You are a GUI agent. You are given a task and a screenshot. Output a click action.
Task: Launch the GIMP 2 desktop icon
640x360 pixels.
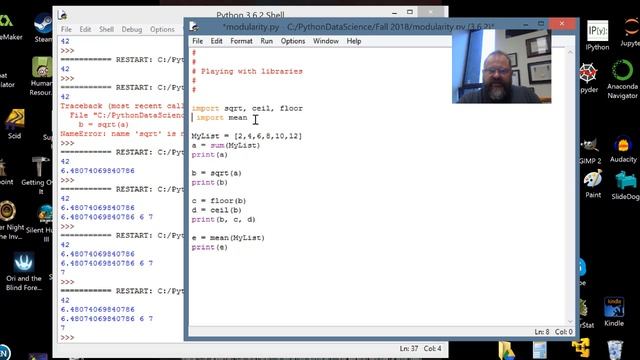590,151
